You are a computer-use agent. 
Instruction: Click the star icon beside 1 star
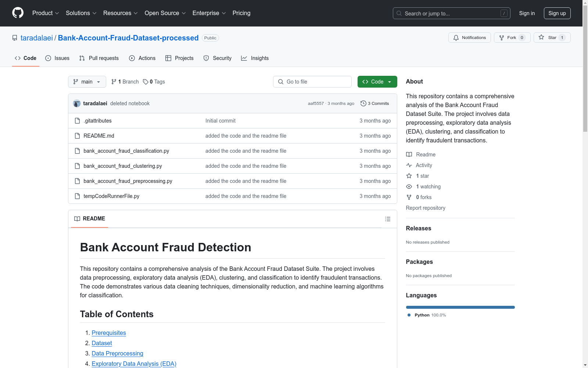409,176
